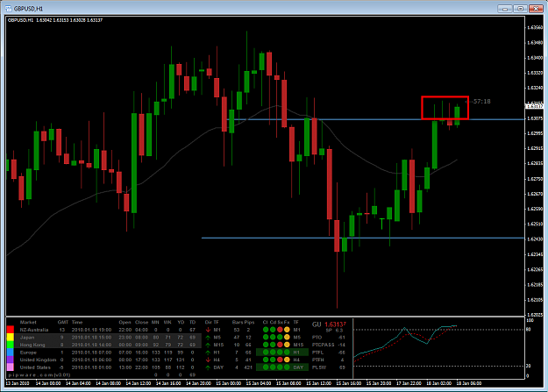Click the GMT column header
The width and height of the screenshot is (548, 392).
63,323
